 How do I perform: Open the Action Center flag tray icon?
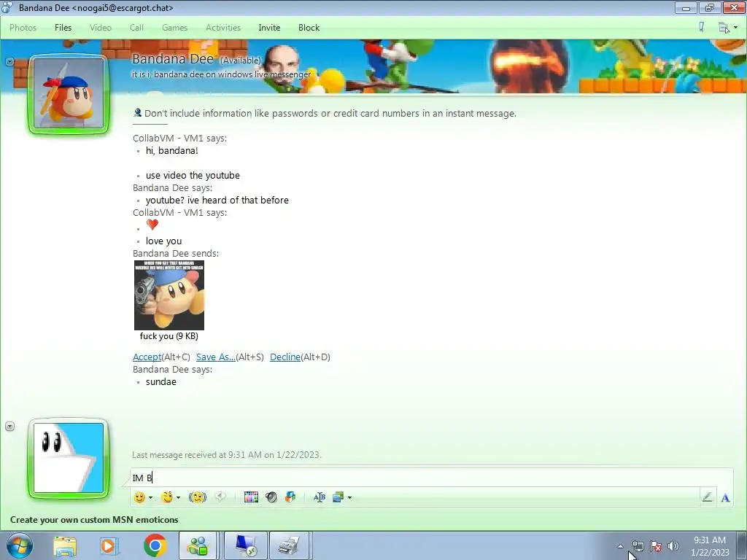[656, 546]
